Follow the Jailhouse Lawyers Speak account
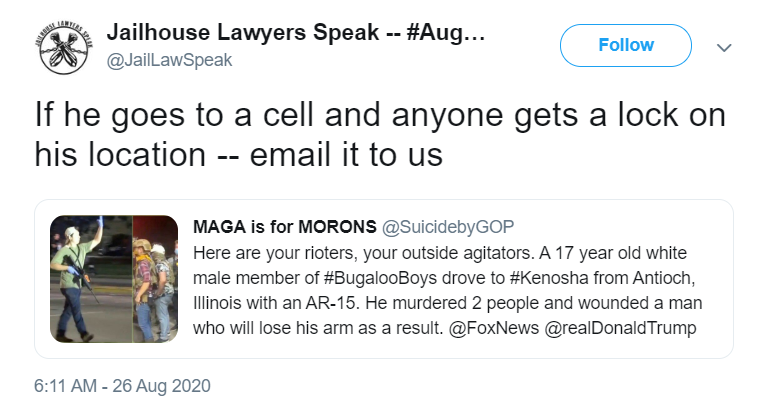This screenshot has width=757, height=411. (626, 45)
